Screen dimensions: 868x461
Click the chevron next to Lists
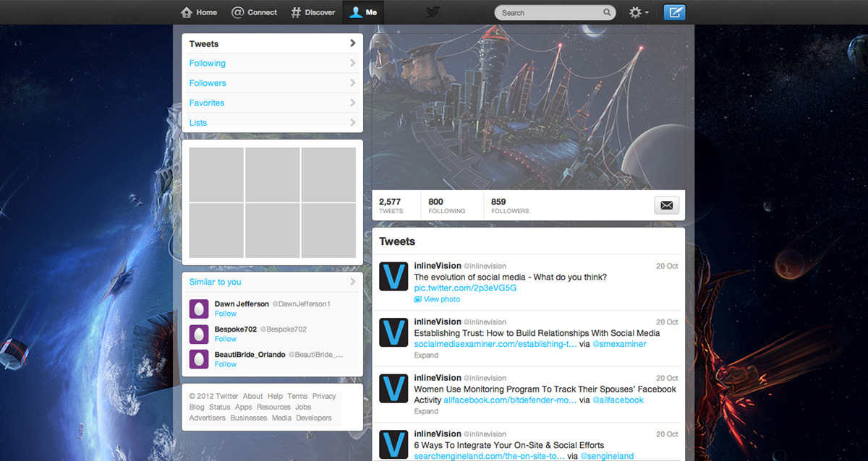tap(352, 122)
